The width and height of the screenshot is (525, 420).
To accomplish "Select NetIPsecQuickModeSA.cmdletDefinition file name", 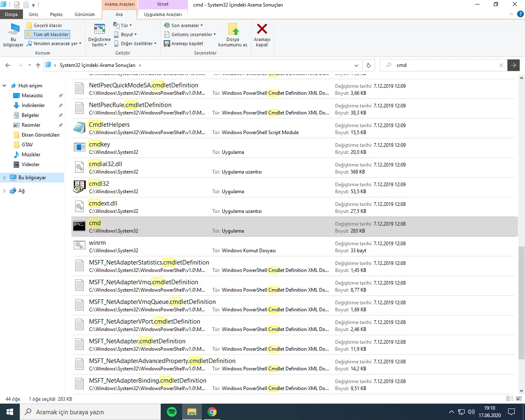I will 144,85.
